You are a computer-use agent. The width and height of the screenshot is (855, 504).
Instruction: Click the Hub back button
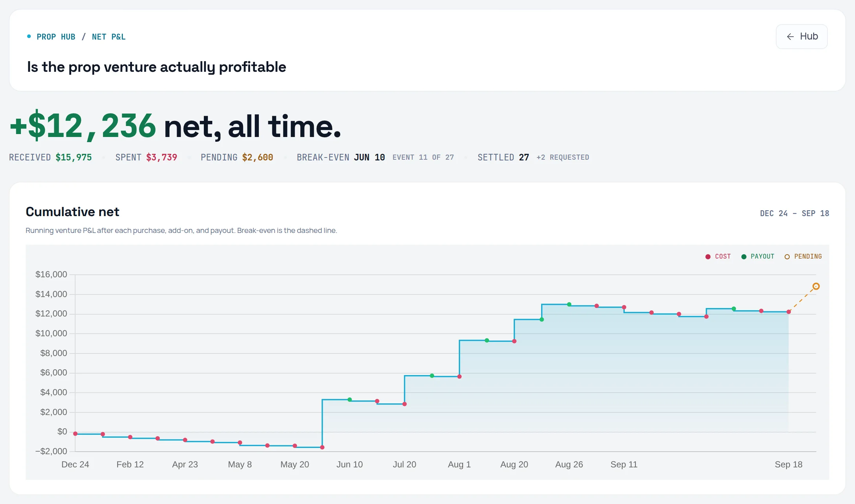(x=801, y=37)
